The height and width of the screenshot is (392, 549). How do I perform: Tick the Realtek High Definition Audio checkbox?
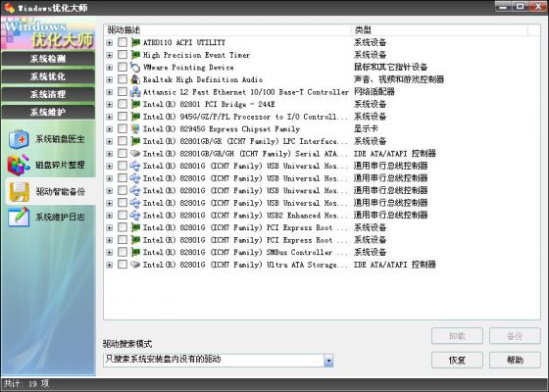pyautogui.click(x=123, y=79)
